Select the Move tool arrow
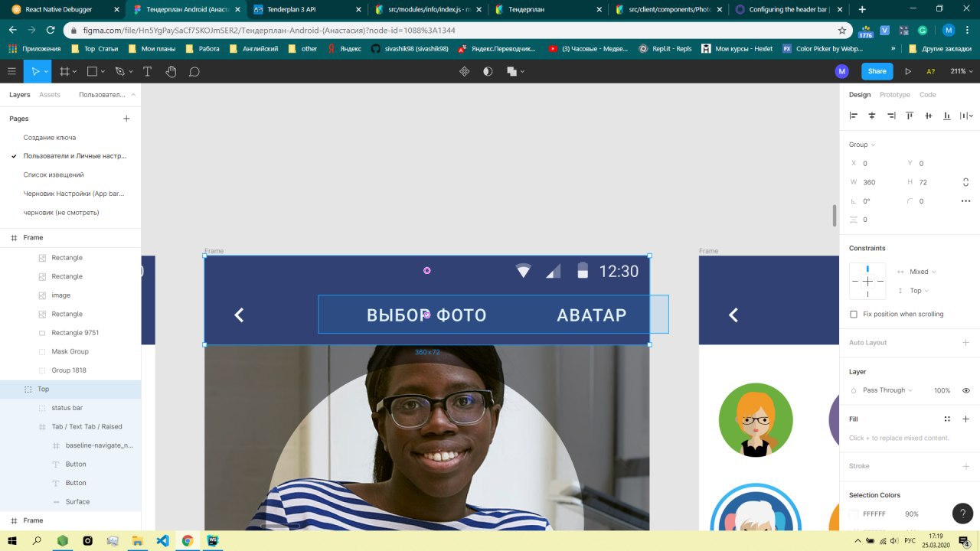 [34, 71]
